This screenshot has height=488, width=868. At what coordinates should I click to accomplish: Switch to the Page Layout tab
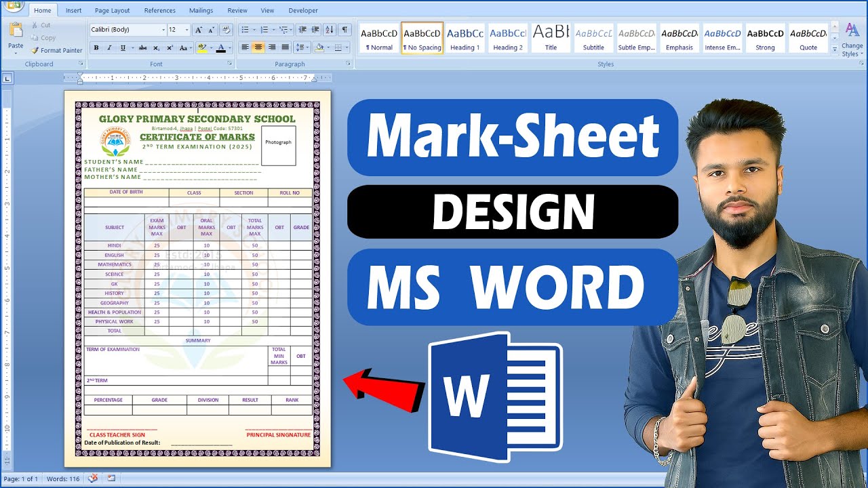pos(113,10)
